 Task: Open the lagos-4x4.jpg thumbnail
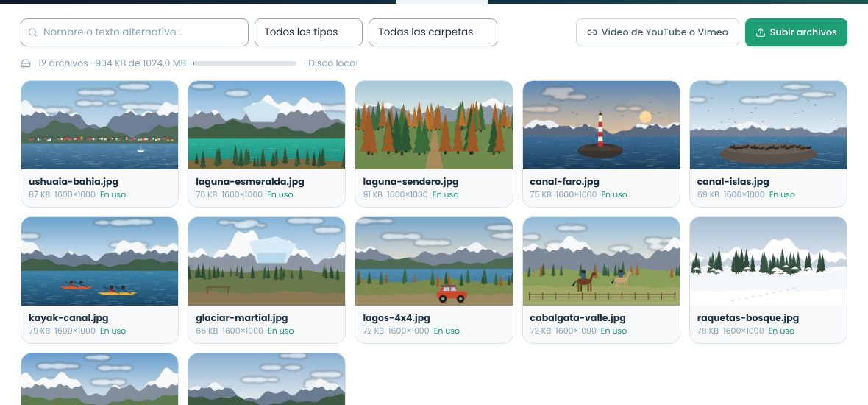tap(433, 261)
